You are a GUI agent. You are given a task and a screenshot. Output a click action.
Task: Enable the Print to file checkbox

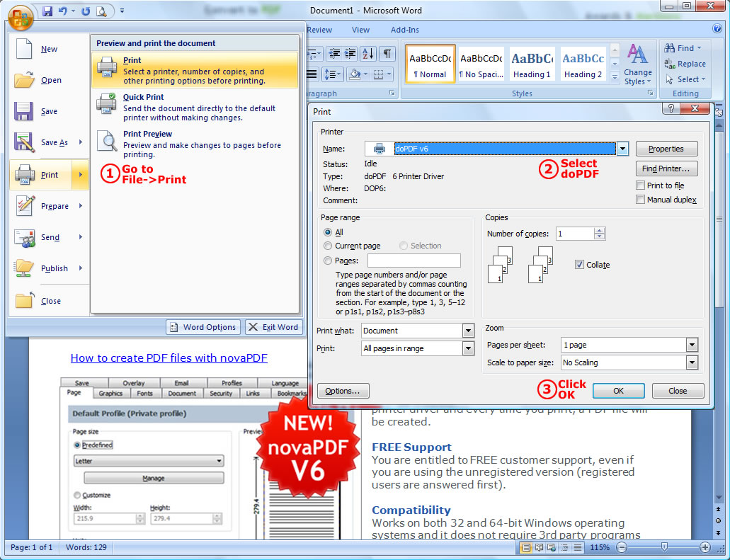click(641, 185)
